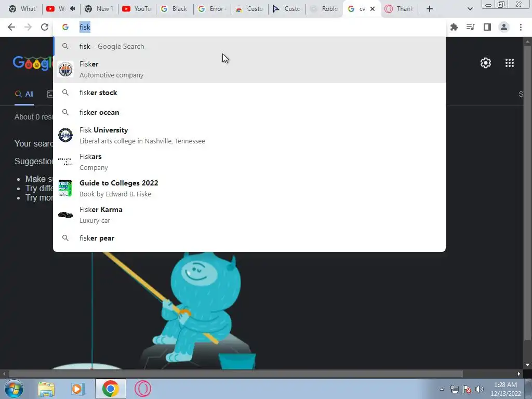The height and width of the screenshot is (399, 532).
Task: Click the Fisker Karma car thumbnail
Action: [65, 215]
